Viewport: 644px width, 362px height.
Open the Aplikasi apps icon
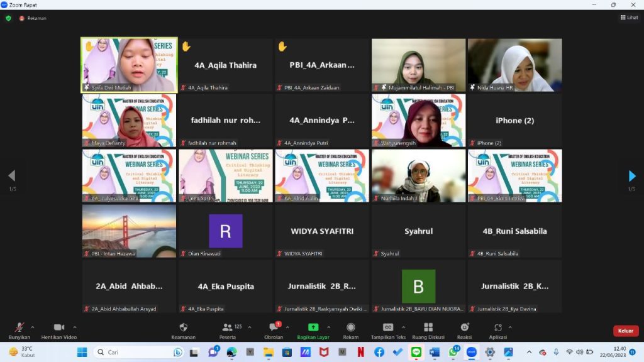[497, 327]
